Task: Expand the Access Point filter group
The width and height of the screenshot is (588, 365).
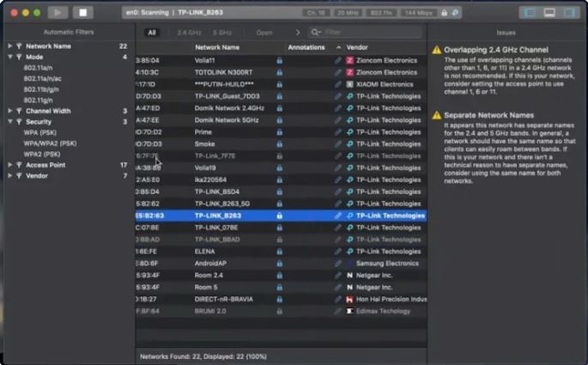Action: 9,165
